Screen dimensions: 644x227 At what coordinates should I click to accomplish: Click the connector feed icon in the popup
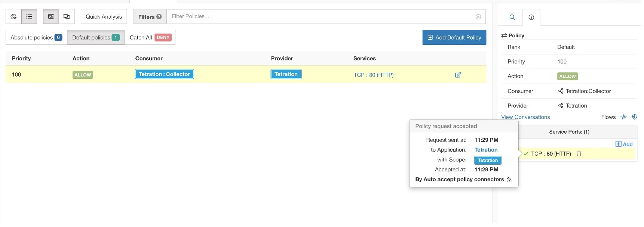point(509,179)
